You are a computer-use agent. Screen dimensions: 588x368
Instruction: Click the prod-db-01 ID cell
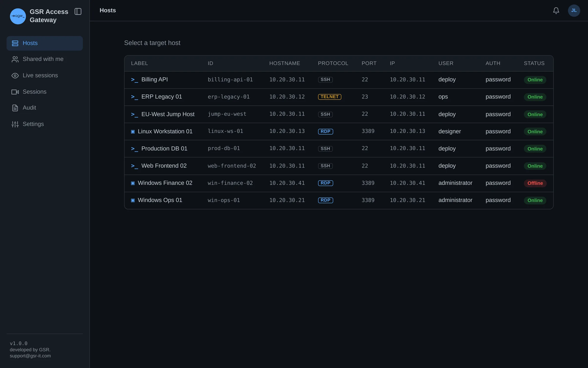point(224,148)
